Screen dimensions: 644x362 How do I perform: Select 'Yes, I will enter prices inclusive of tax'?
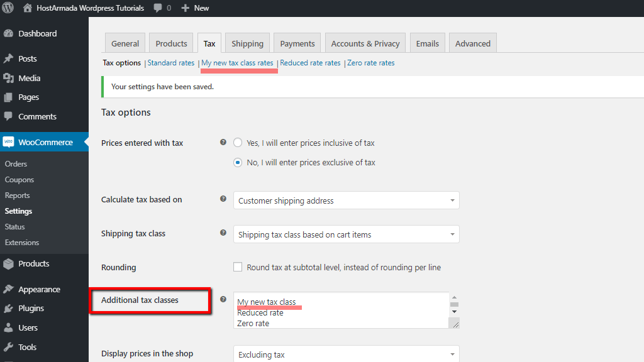[x=238, y=143]
